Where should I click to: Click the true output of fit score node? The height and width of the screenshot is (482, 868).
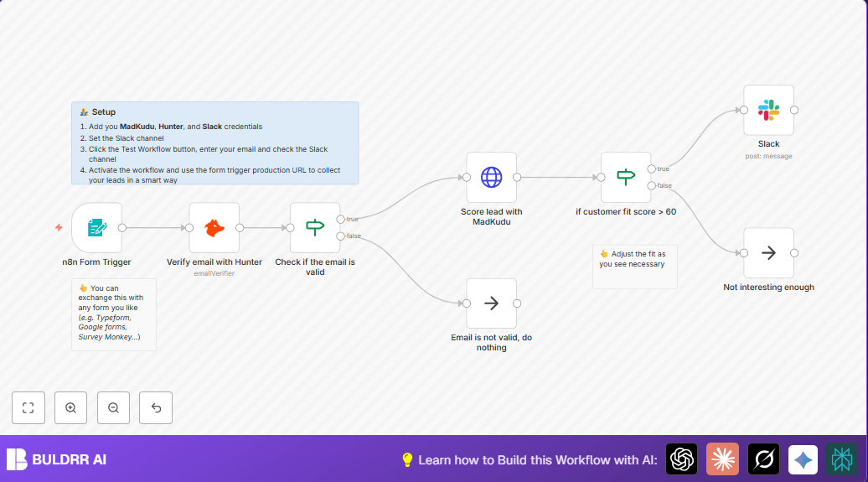pos(652,169)
